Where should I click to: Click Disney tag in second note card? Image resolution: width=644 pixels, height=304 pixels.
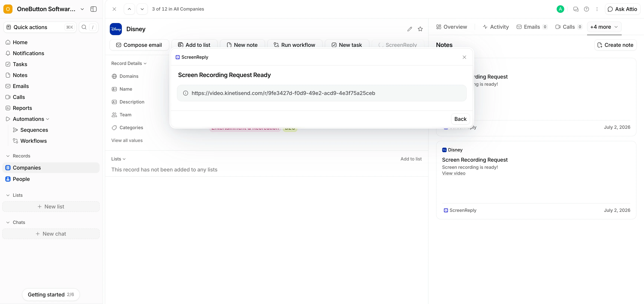[452, 150]
